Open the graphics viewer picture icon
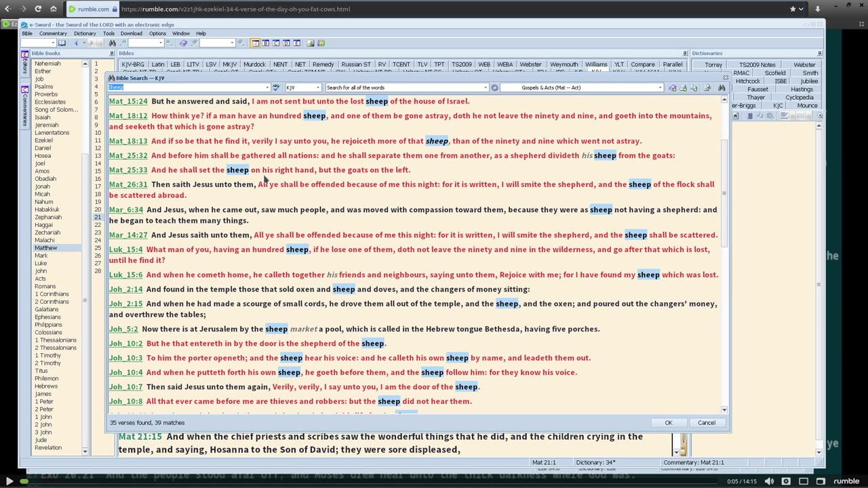This screenshot has height=488, width=868. 310,43
